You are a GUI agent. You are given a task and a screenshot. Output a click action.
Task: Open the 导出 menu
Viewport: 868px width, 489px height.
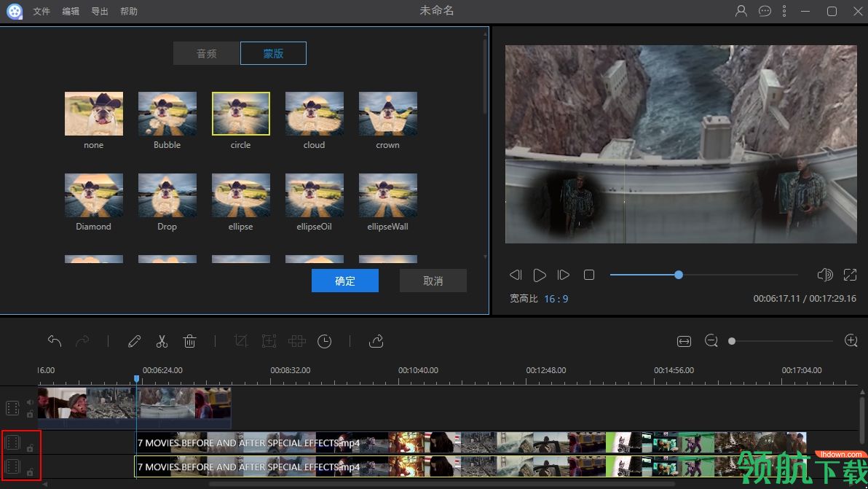(x=100, y=11)
